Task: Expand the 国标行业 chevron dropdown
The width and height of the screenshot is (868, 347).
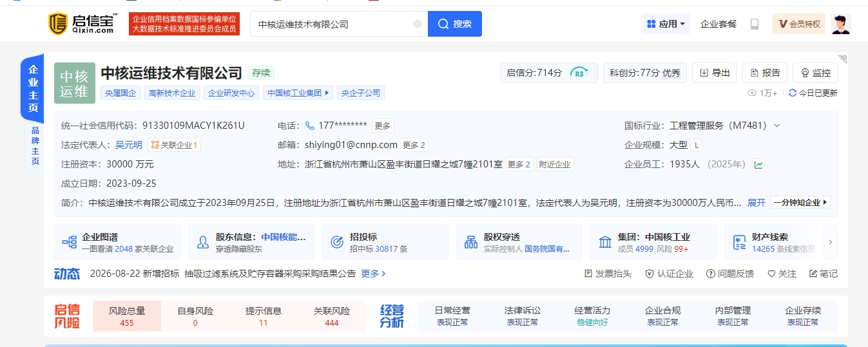Action: pos(776,126)
